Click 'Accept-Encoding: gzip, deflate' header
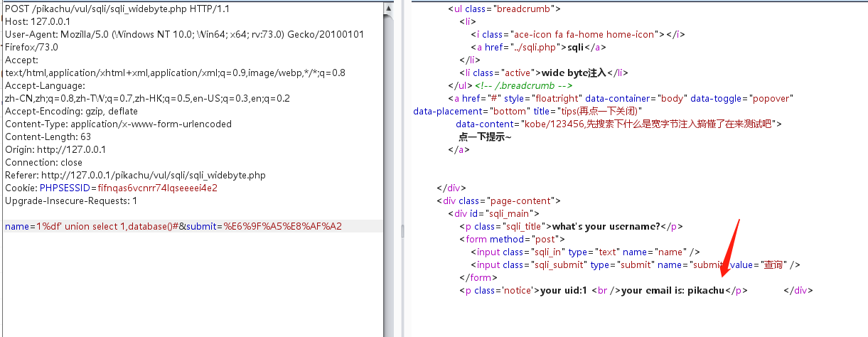Image resolution: width=868 pixels, height=337 pixels. [x=71, y=112]
